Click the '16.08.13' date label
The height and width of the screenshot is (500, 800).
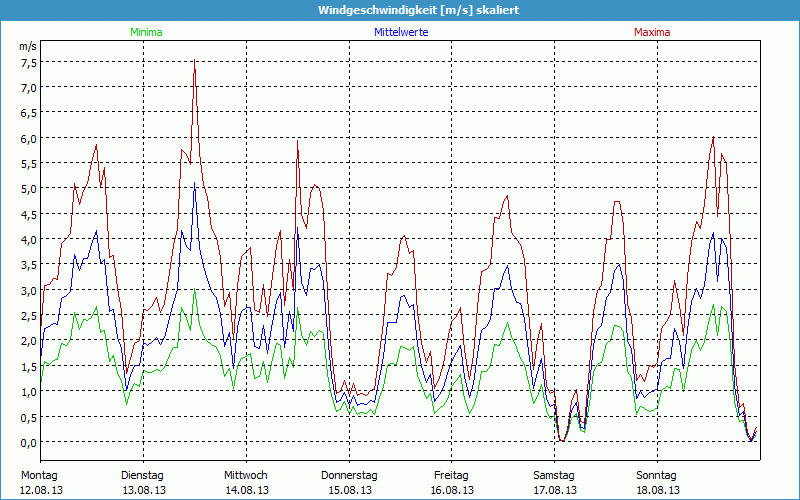pyautogui.click(x=453, y=490)
